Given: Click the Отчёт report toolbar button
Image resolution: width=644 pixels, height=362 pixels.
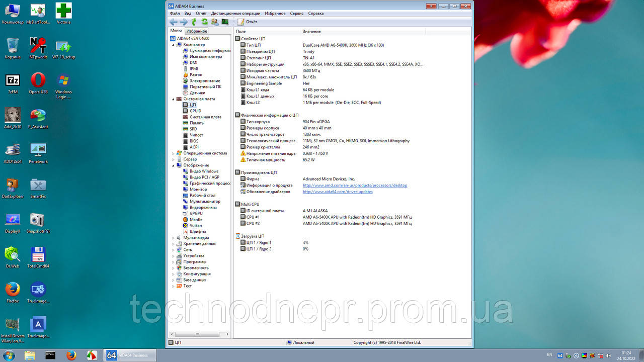Looking at the screenshot, I should pos(247,22).
